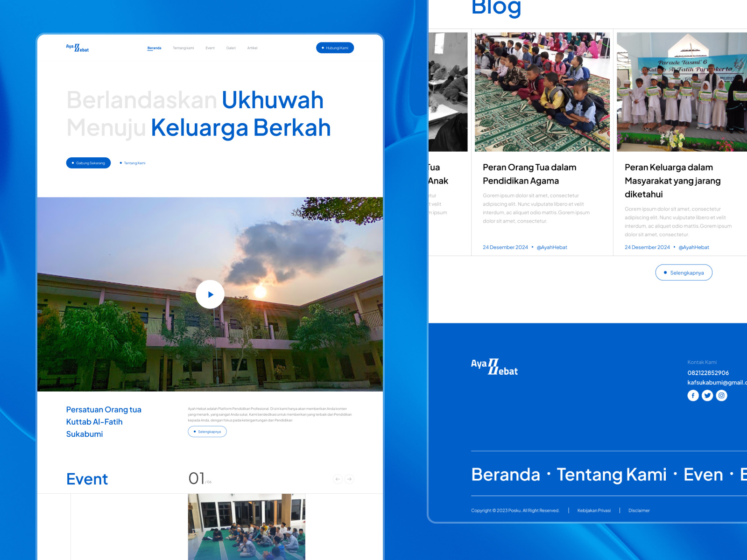Click the Hubungi Kami button

click(x=335, y=47)
